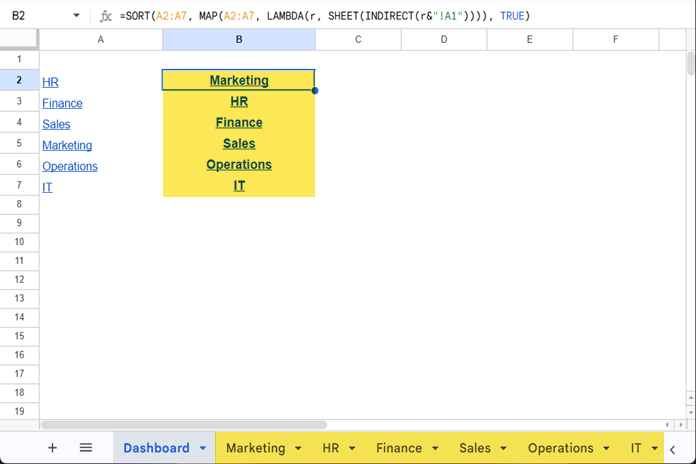Open Finance tab dropdown arrow
The width and height of the screenshot is (696, 464).
click(x=435, y=448)
